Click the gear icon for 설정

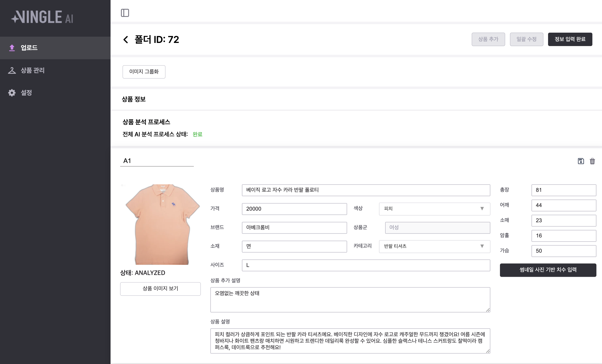pyautogui.click(x=12, y=93)
